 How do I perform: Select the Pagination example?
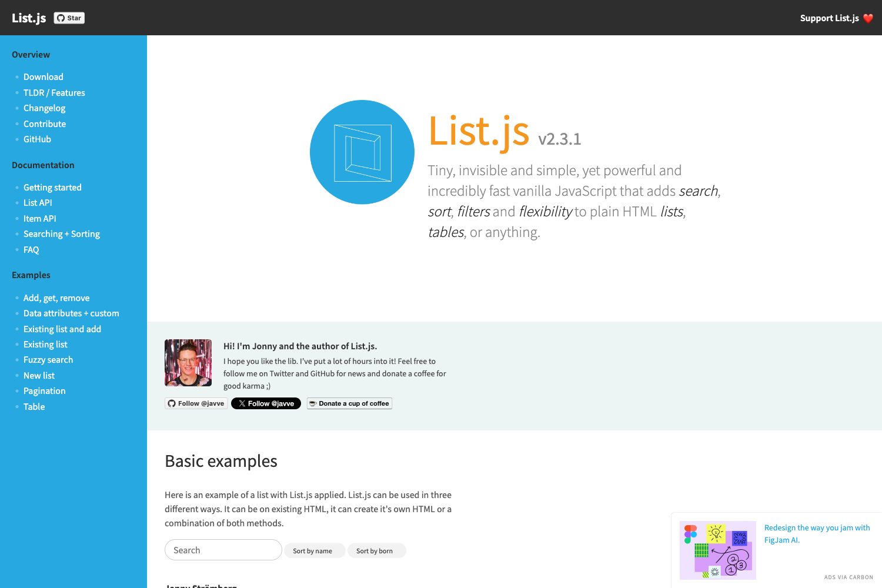(x=44, y=390)
